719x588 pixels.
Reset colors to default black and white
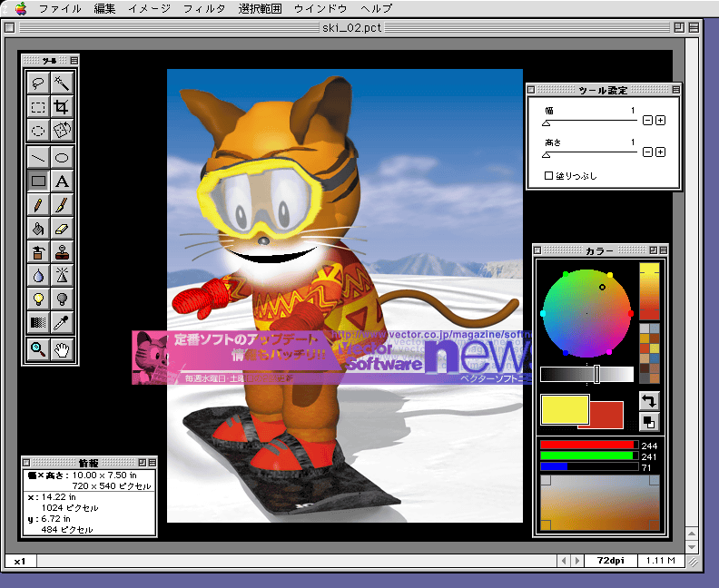[x=649, y=422]
